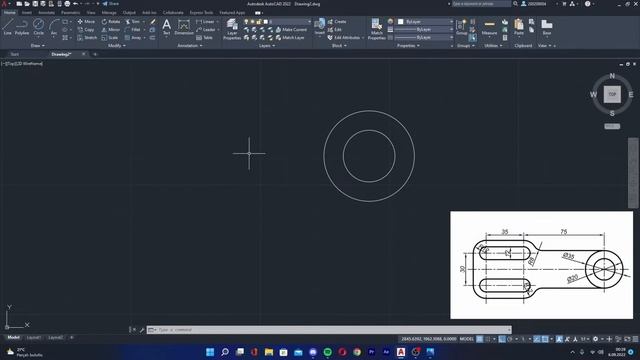Click the Group tool
Viewport: 640px width, 360px height.
point(461,27)
